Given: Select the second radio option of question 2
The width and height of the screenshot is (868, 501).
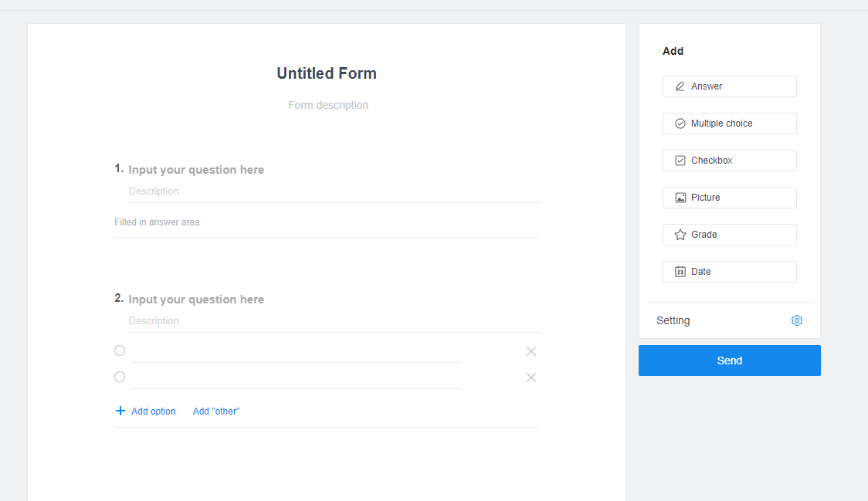Looking at the screenshot, I should [x=120, y=376].
